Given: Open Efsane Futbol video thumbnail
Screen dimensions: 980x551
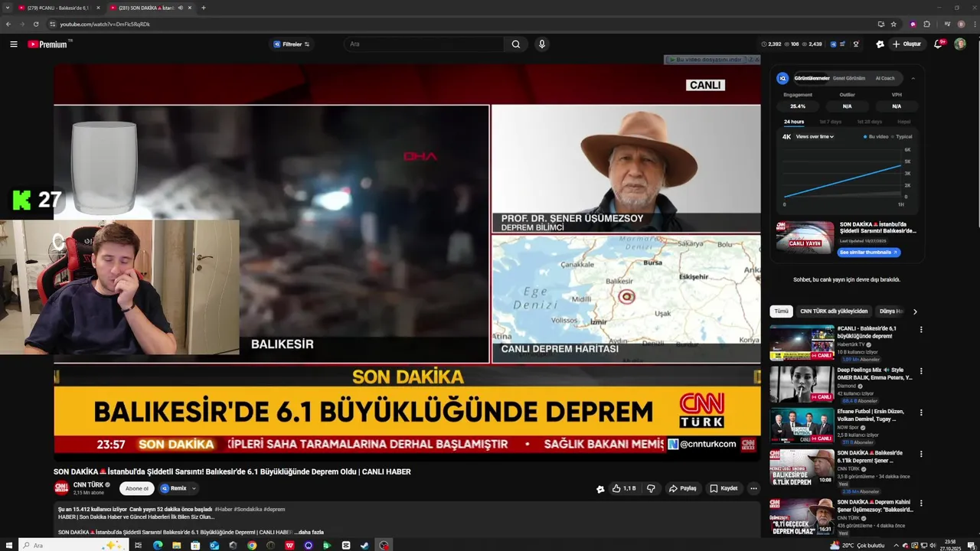Looking at the screenshot, I should (x=802, y=425).
